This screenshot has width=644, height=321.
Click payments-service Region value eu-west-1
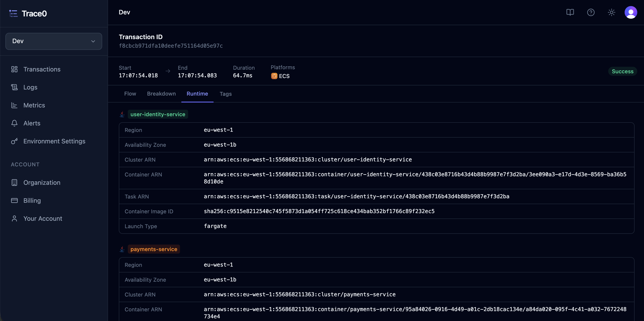[x=218, y=265]
